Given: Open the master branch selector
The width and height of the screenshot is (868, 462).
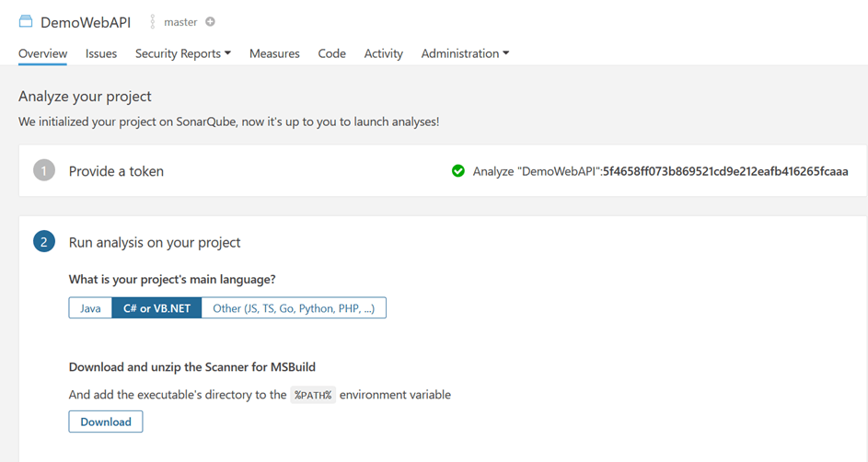Looking at the screenshot, I should 180,22.
